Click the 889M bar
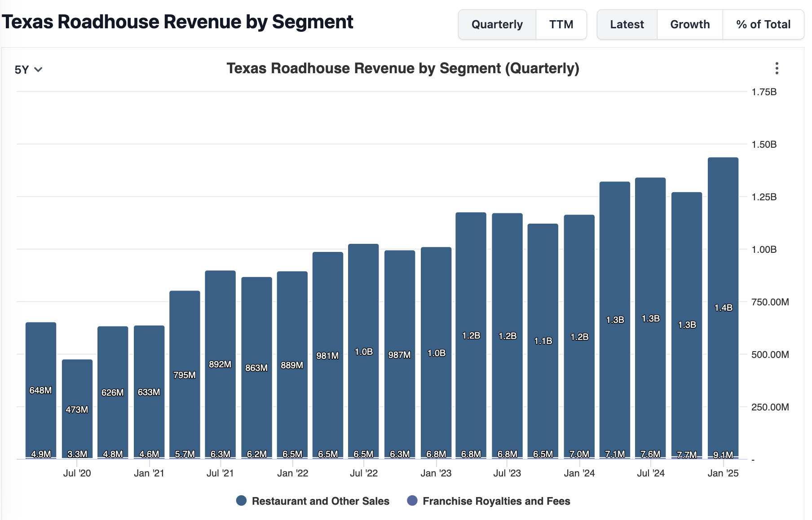This screenshot has width=812, height=520. tap(292, 364)
